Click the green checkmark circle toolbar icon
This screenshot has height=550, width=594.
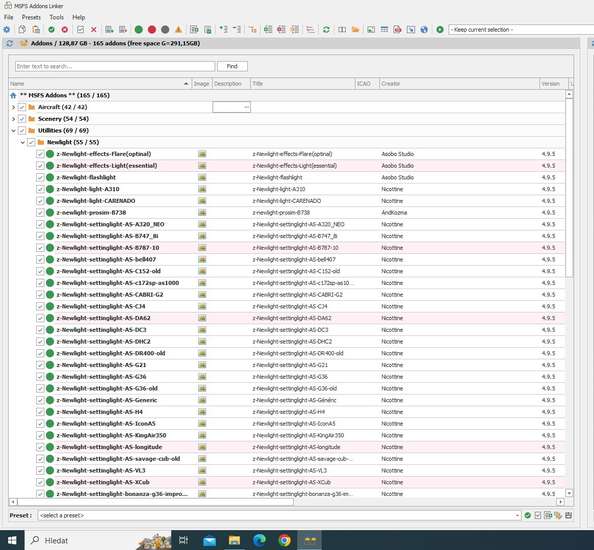pyautogui.click(x=51, y=30)
